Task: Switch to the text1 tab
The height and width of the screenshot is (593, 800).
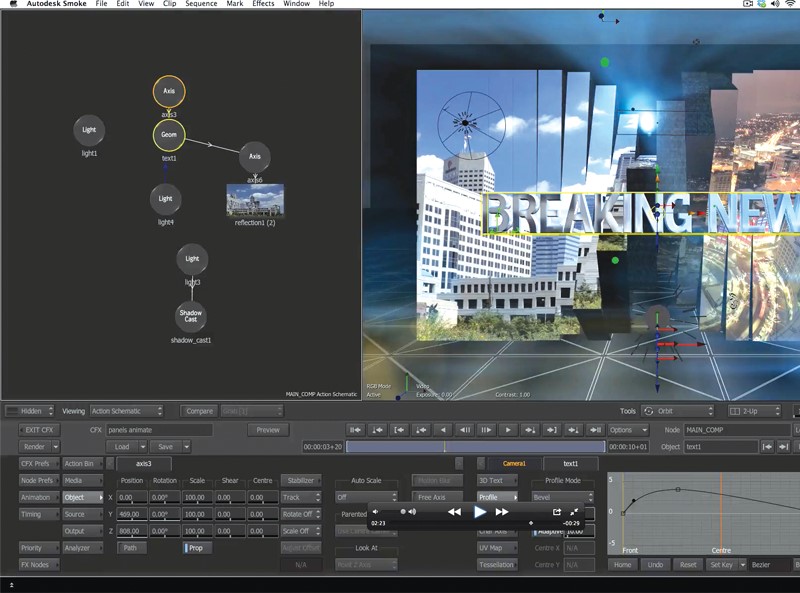Action: (570, 463)
